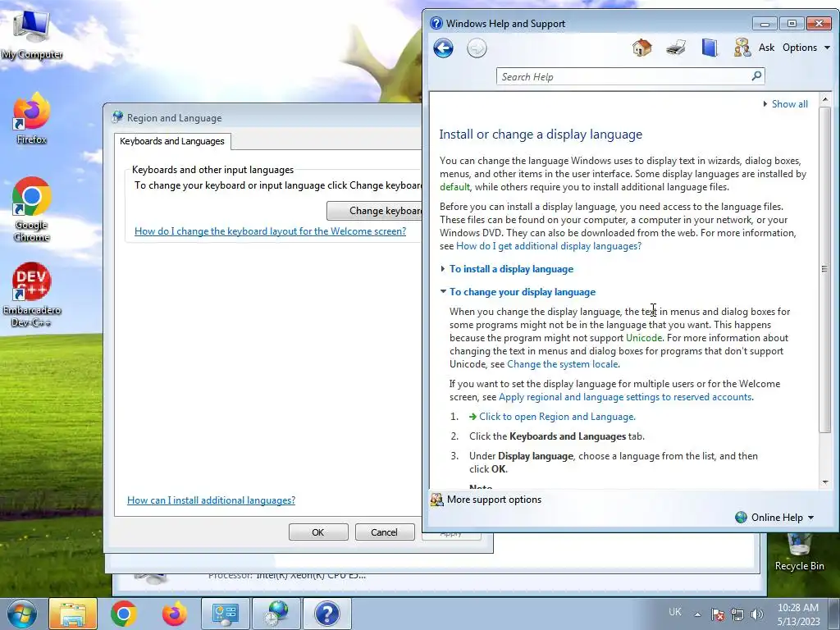Run search with the magnifier icon
This screenshot has width=840, height=630.
point(756,76)
